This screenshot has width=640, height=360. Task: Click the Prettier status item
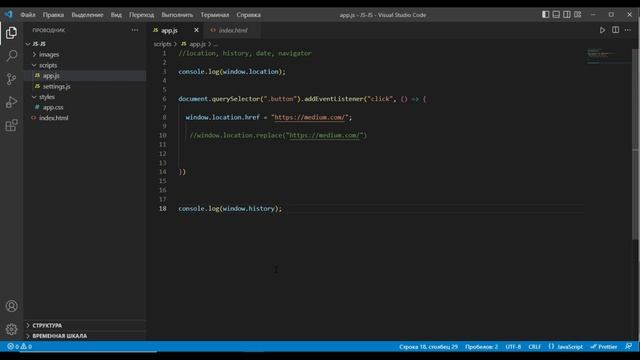tap(604, 347)
